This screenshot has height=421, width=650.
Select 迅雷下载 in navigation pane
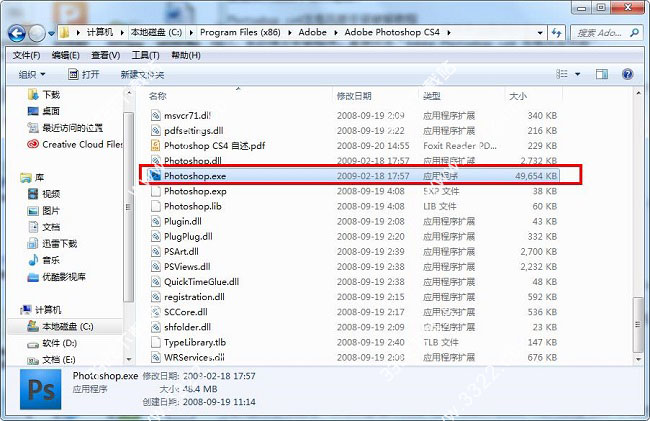[52, 244]
